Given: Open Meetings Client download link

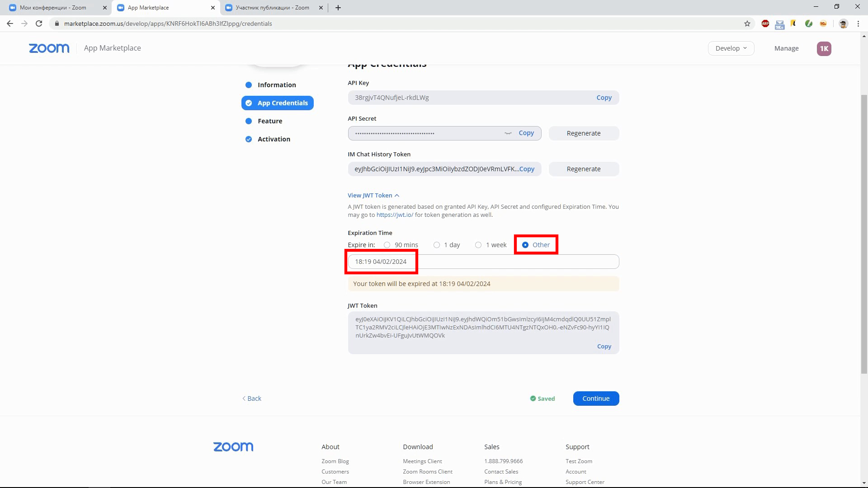Looking at the screenshot, I should coord(422,461).
